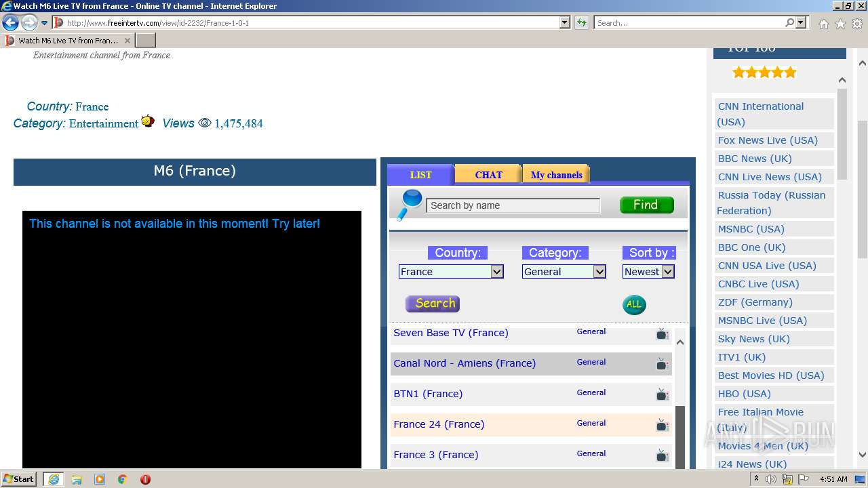
Task: Open the Tools gear icon
Action: (x=857, y=24)
